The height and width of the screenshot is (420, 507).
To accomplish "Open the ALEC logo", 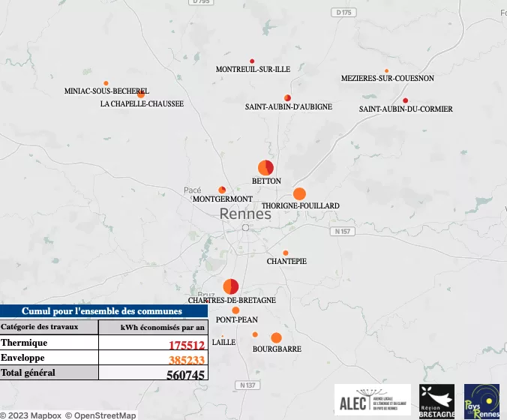I will pyautogui.click(x=373, y=400).
